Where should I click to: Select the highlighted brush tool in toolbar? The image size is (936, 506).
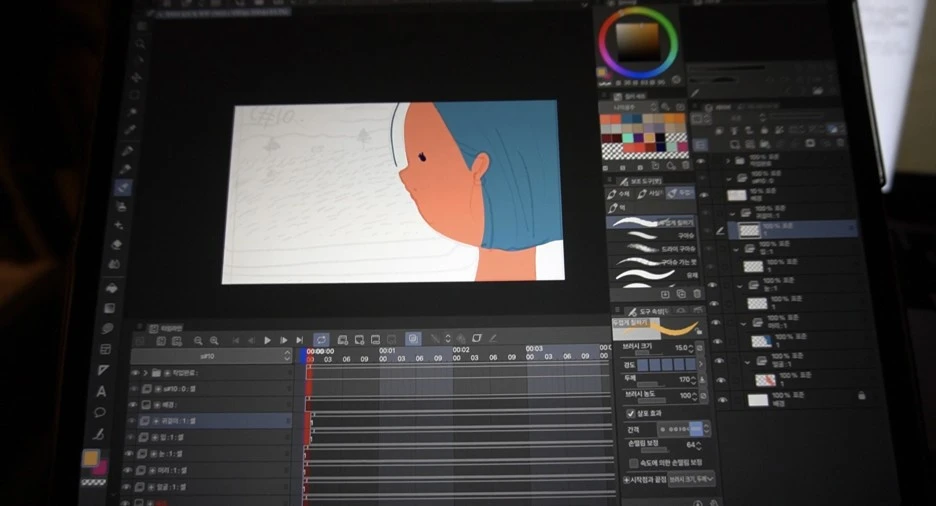point(122,188)
